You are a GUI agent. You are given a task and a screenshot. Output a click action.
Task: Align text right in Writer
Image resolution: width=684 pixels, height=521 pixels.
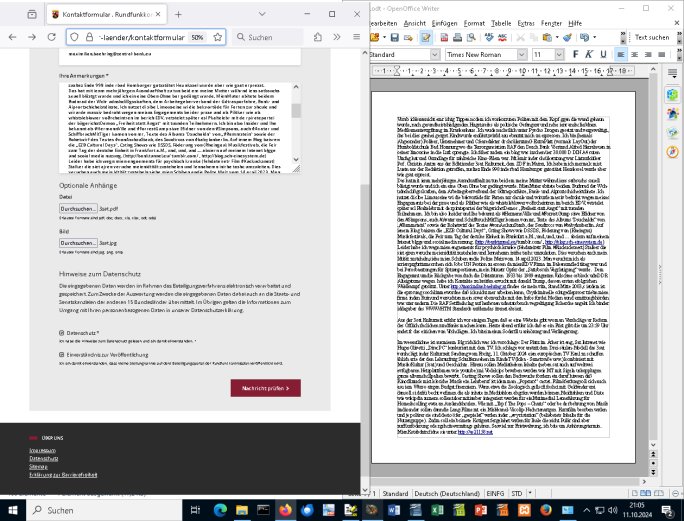tap(648, 54)
